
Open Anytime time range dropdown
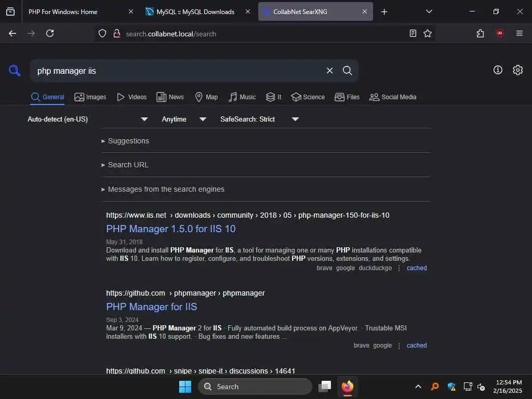point(184,119)
